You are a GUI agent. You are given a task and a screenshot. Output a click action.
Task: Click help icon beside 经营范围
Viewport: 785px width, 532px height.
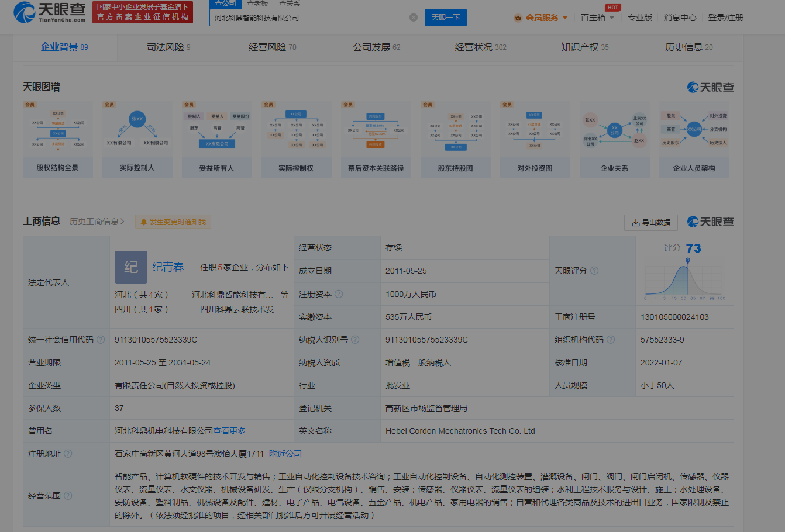(x=68, y=496)
